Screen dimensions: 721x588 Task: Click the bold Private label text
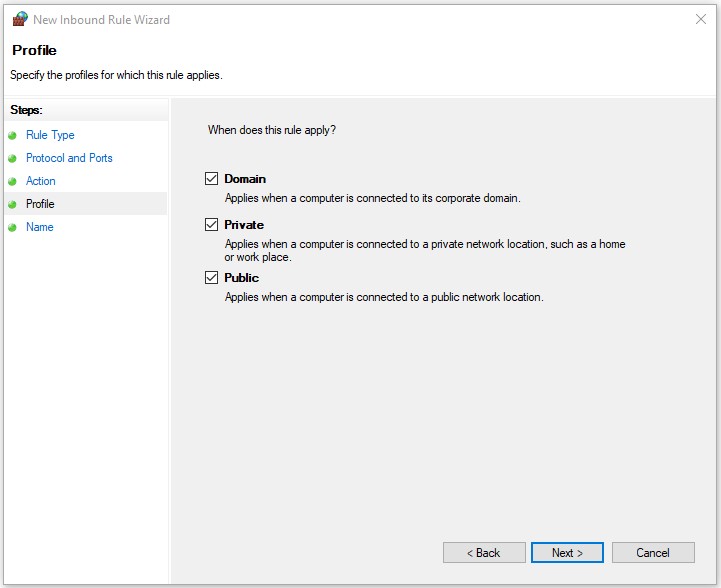point(244,225)
